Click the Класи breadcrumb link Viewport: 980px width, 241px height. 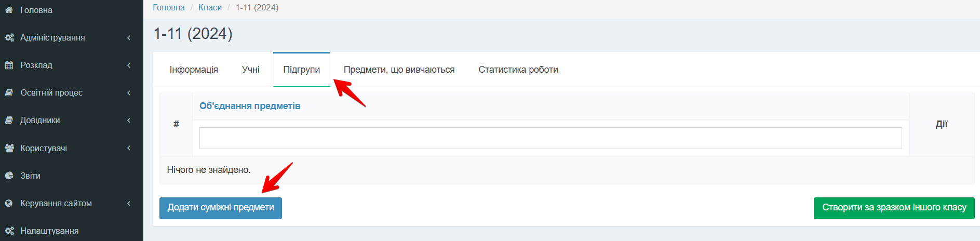point(210,7)
